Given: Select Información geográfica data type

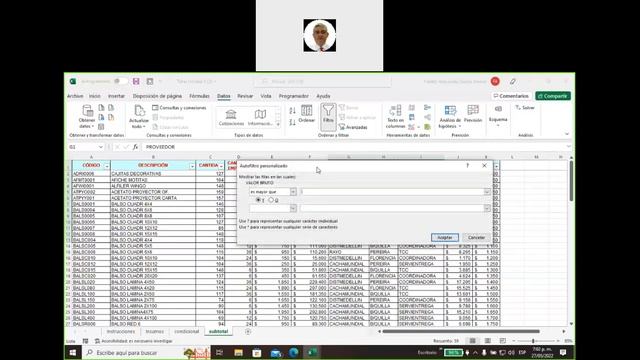Looking at the screenshot, I should tap(260, 117).
